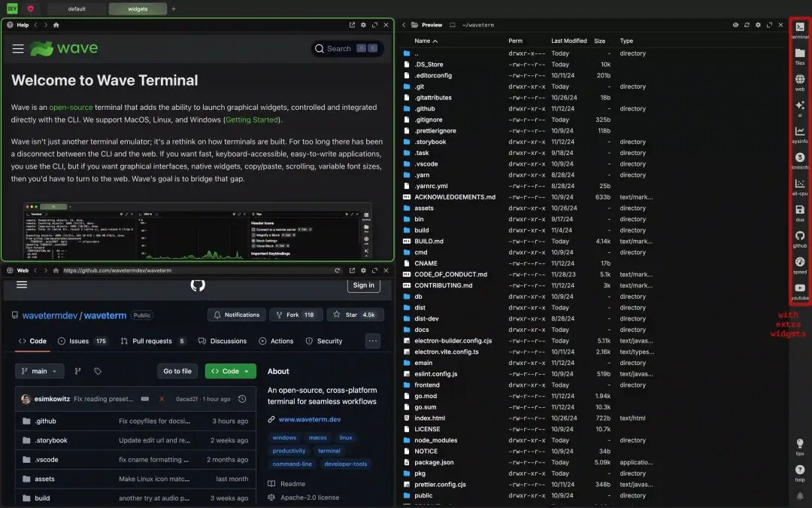The image size is (812, 508).
Task: Magnify the Help block
Action: pos(374,25)
